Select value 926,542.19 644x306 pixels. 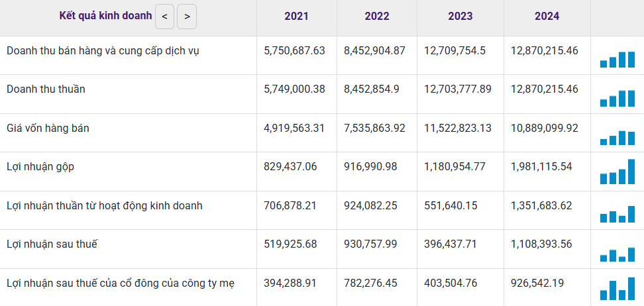coord(537,283)
